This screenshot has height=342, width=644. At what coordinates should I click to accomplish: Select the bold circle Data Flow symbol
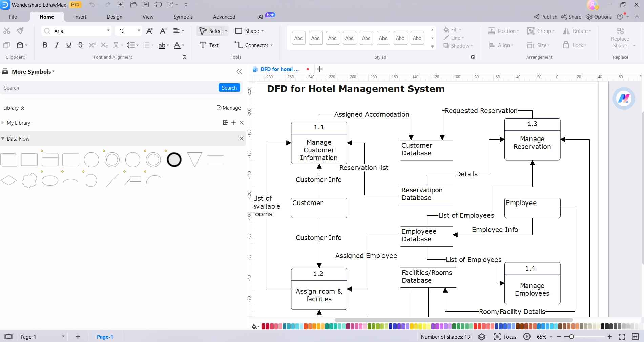pyautogui.click(x=174, y=159)
